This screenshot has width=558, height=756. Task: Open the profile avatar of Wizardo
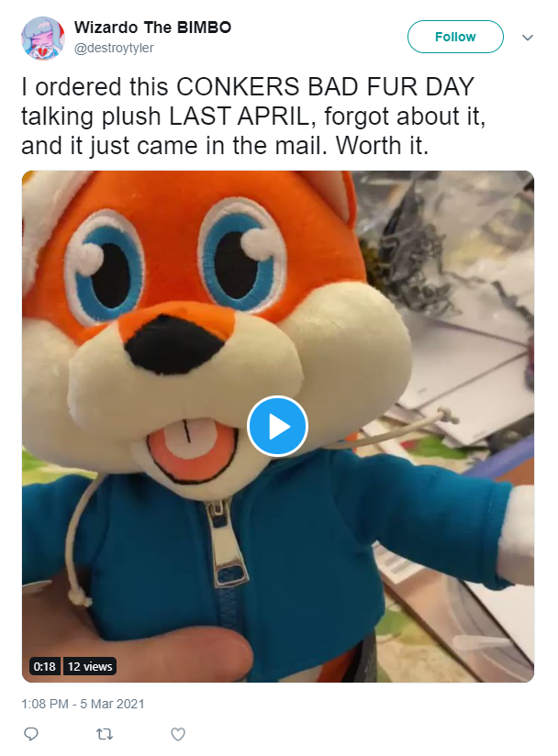click(43, 39)
